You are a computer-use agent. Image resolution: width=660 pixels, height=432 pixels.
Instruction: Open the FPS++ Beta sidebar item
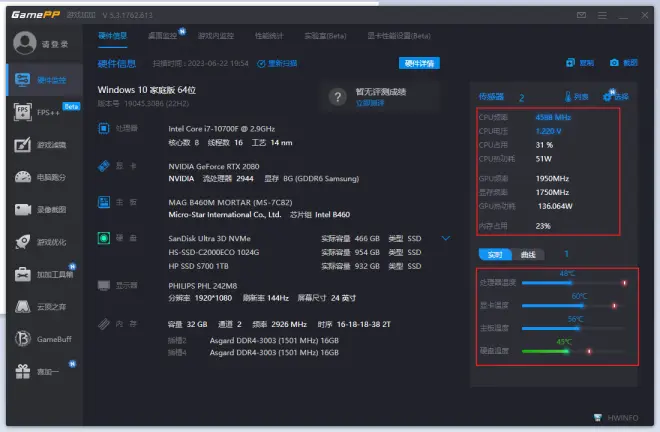point(45,112)
